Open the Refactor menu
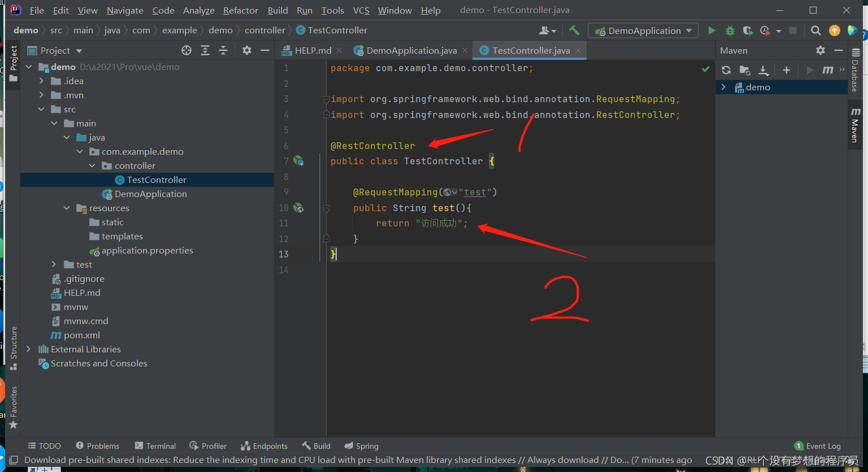 tap(241, 10)
